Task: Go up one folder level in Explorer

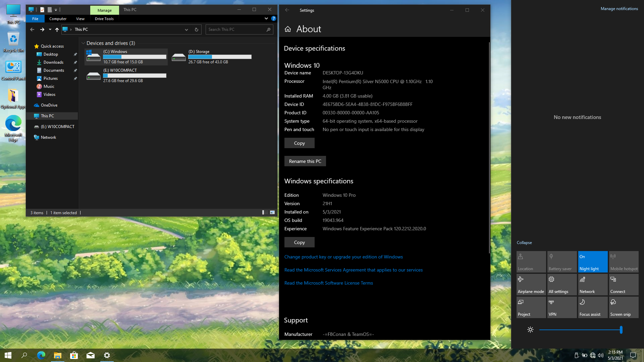Action: (57, 29)
